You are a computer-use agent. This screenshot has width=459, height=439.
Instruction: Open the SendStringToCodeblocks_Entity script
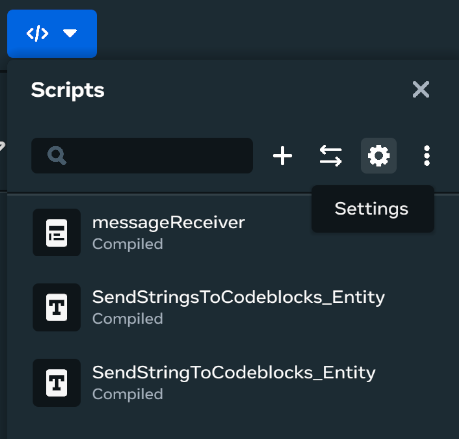pyautogui.click(x=234, y=373)
